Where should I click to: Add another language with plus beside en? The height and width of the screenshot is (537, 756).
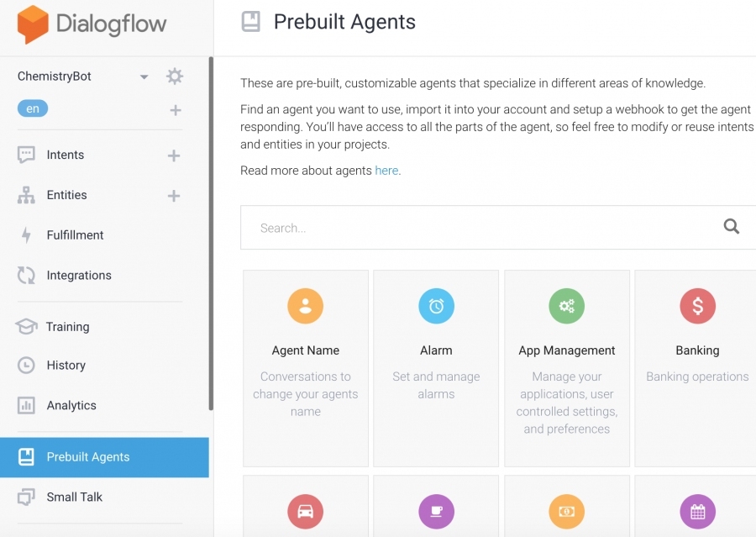pos(176,110)
